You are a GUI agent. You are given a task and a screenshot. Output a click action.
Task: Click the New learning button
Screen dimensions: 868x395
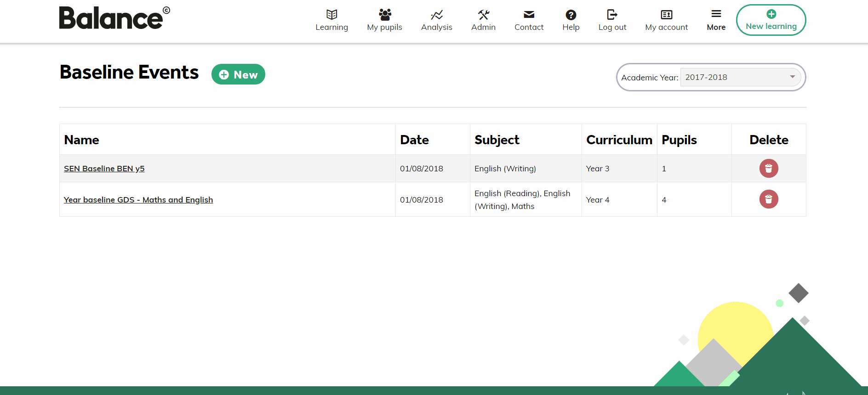coord(771,20)
